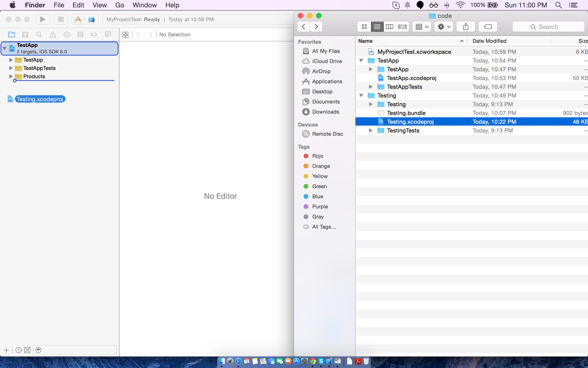The width and height of the screenshot is (588, 368).
Task: Open AirDrop in Finder sidebar
Action: click(x=316, y=71)
